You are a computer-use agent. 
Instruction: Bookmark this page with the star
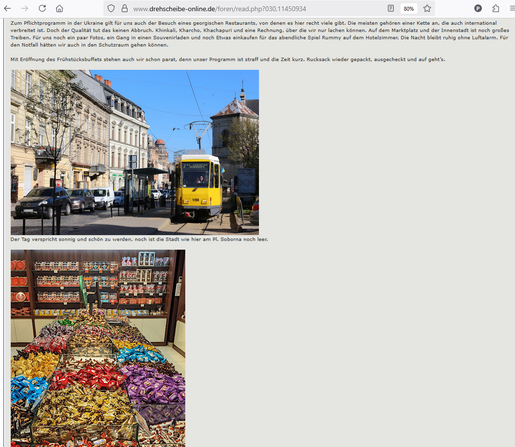(x=427, y=8)
